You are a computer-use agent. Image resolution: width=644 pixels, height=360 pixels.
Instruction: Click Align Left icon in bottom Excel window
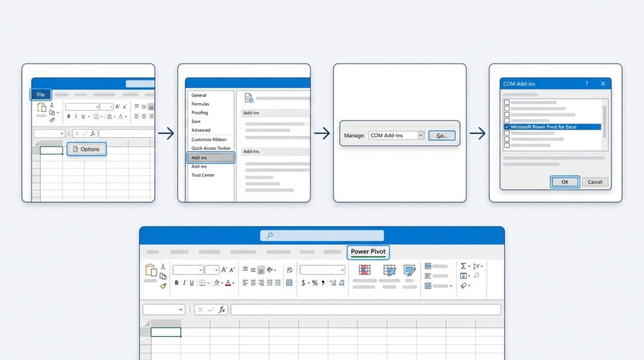click(x=245, y=283)
